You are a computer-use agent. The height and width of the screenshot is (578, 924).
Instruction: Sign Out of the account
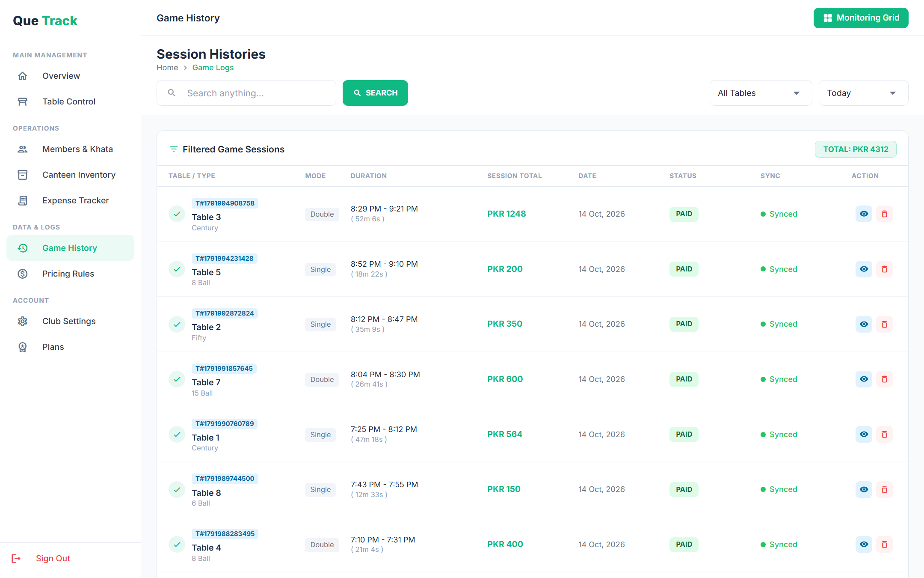[x=41, y=558]
